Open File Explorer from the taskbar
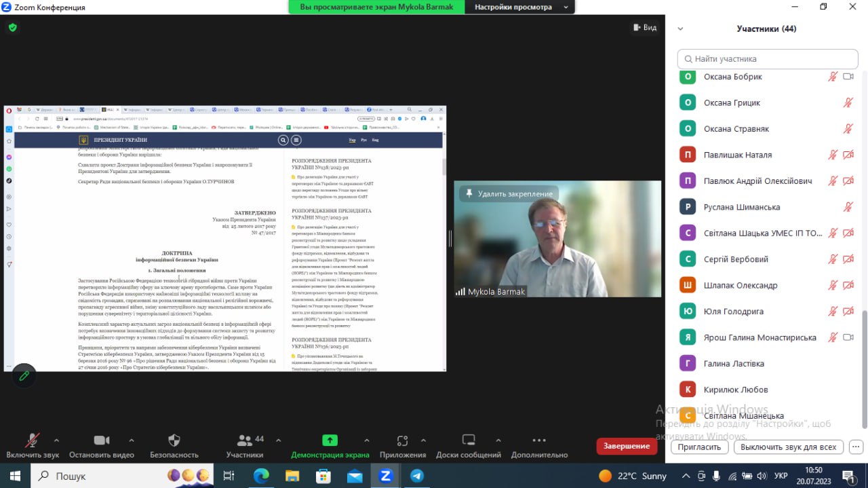The height and width of the screenshot is (488, 868). [292, 476]
